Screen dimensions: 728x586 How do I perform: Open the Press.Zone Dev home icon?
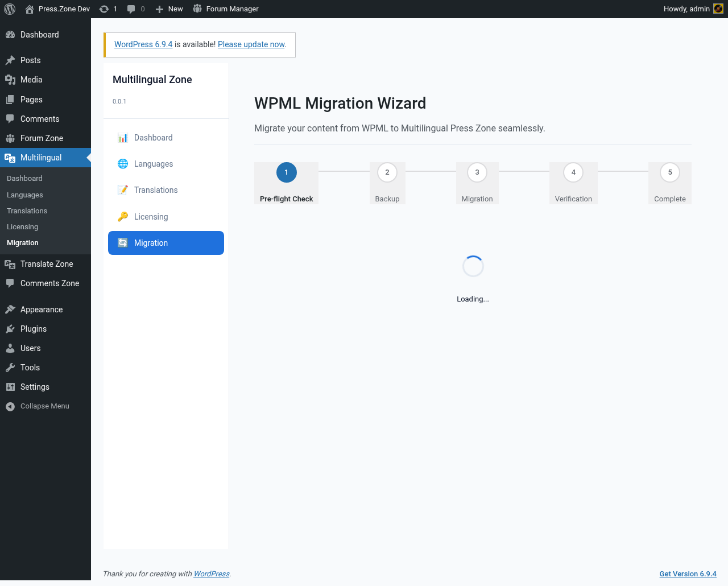click(30, 9)
